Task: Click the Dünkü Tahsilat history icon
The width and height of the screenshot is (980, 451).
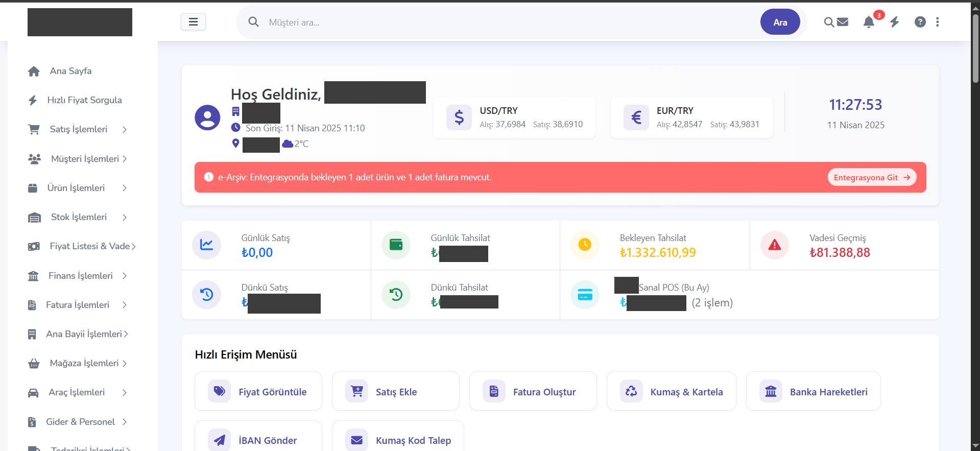Action: tap(396, 295)
